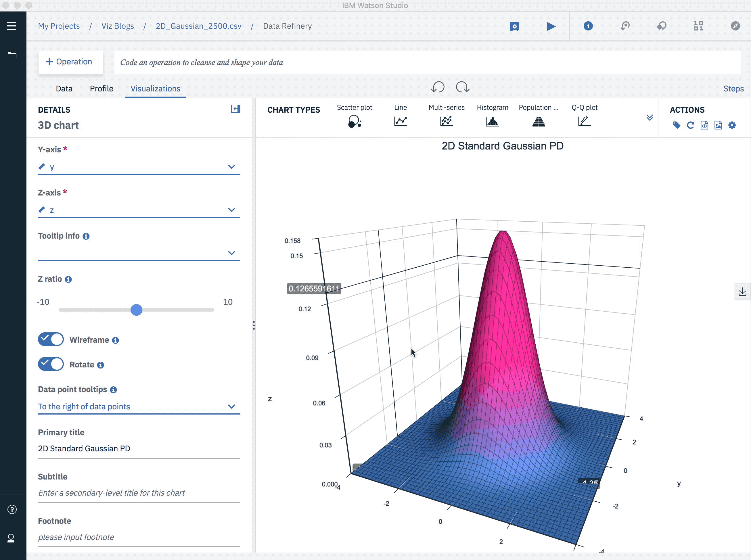Switch to the Profile tab
751x560 pixels.
click(x=101, y=89)
